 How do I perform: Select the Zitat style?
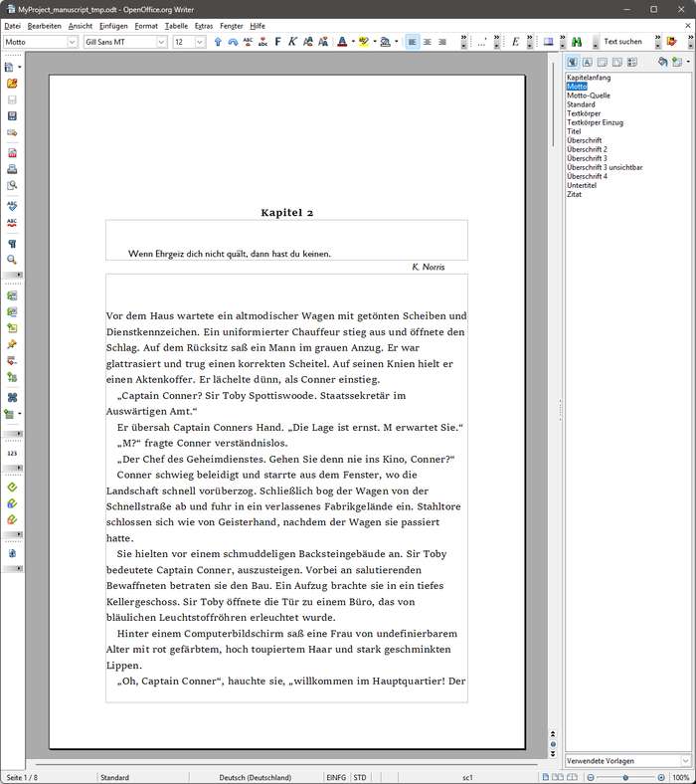pyautogui.click(x=574, y=194)
